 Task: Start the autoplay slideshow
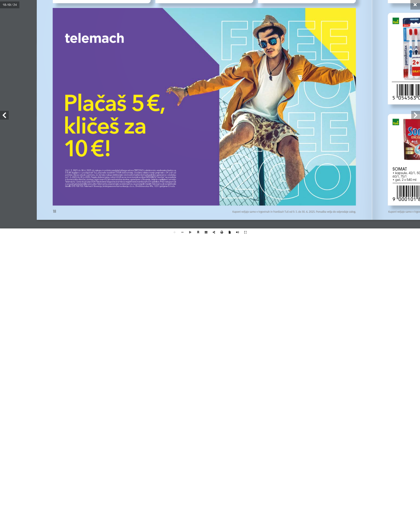pos(190,232)
